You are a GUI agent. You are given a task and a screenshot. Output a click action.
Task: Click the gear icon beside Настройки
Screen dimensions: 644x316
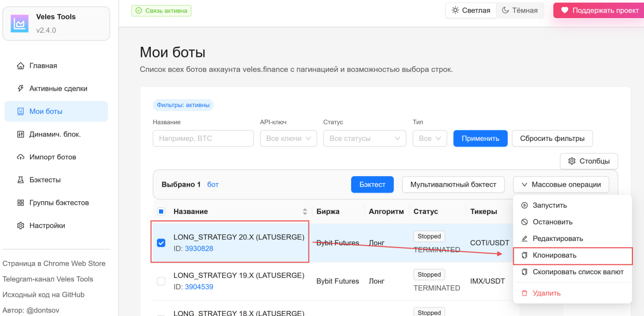pyautogui.click(x=21, y=226)
